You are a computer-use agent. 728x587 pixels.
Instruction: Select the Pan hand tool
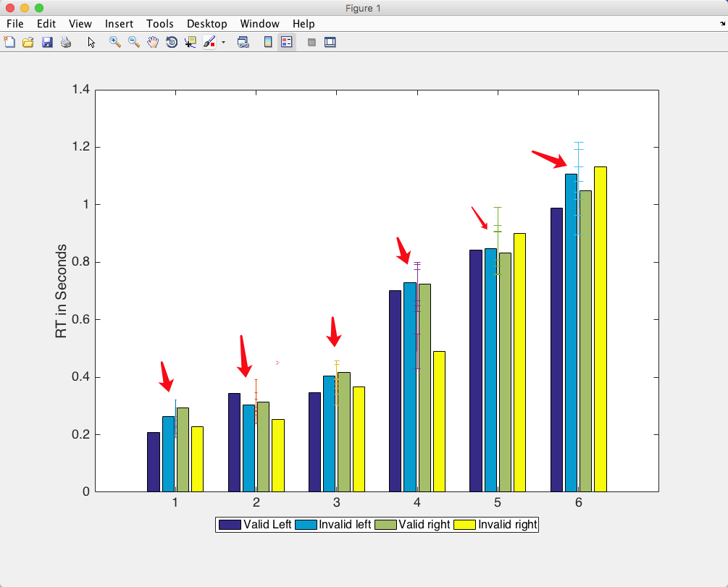[x=153, y=42]
